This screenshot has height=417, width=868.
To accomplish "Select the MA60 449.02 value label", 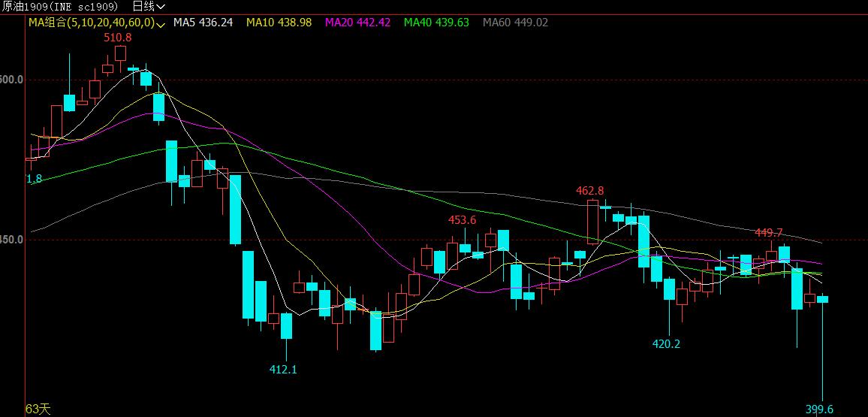I will coord(515,23).
